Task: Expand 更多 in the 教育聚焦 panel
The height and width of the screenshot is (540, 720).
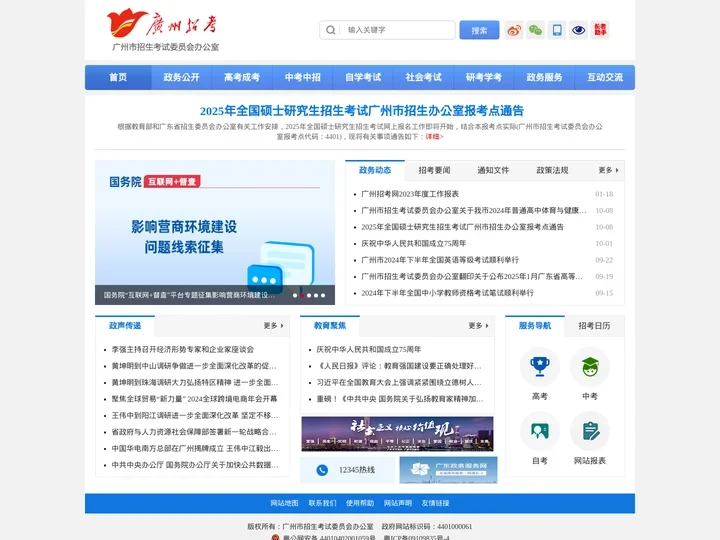Action: [x=478, y=326]
